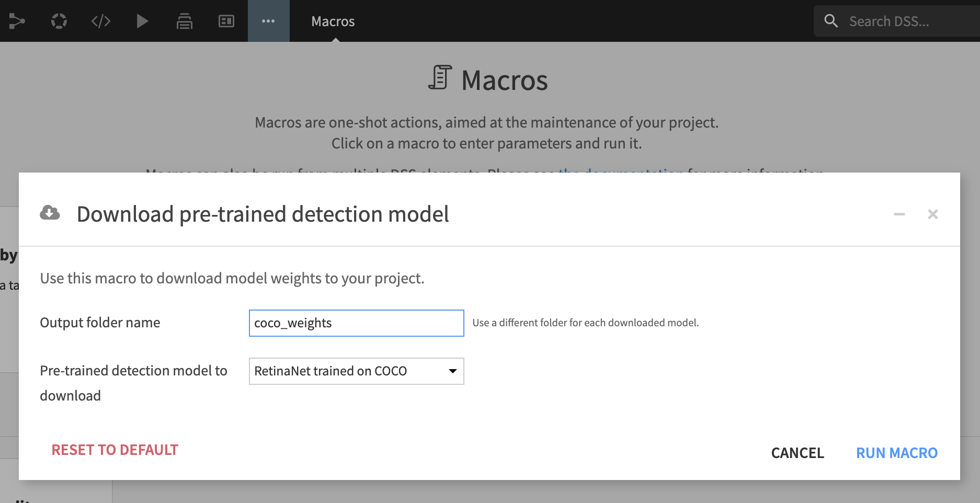Click the cloud download icon in dialog header

(x=50, y=213)
